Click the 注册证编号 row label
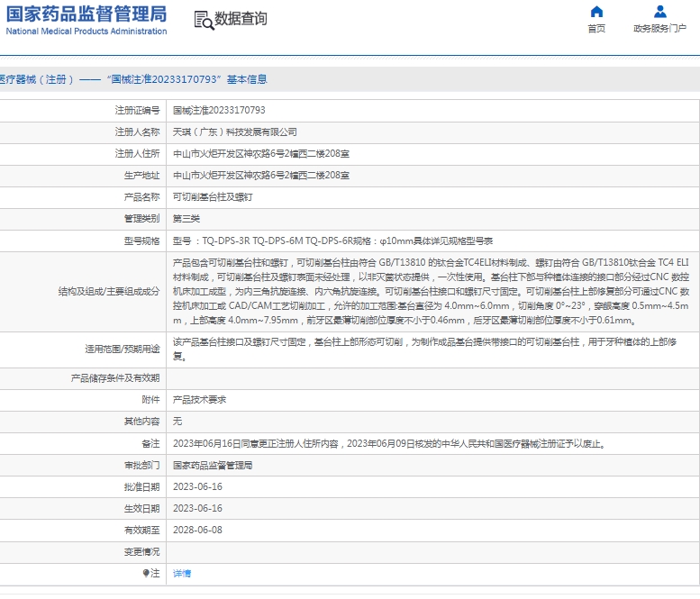The width and height of the screenshot is (700, 599). pos(137,110)
